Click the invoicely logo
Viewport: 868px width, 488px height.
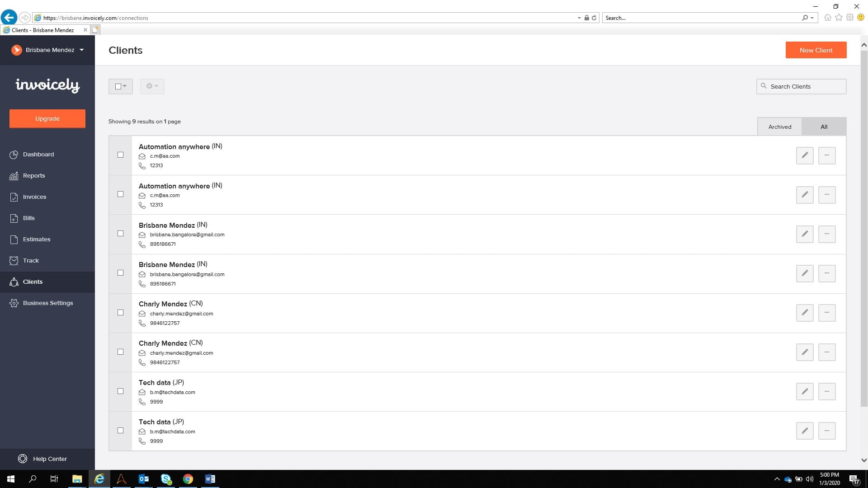coord(47,85)
